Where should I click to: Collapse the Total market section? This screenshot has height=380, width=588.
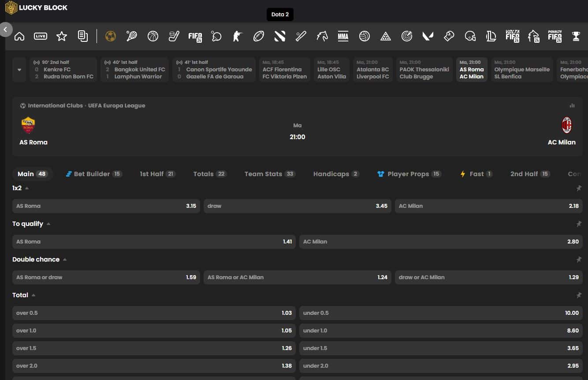(x=33, y=295)
